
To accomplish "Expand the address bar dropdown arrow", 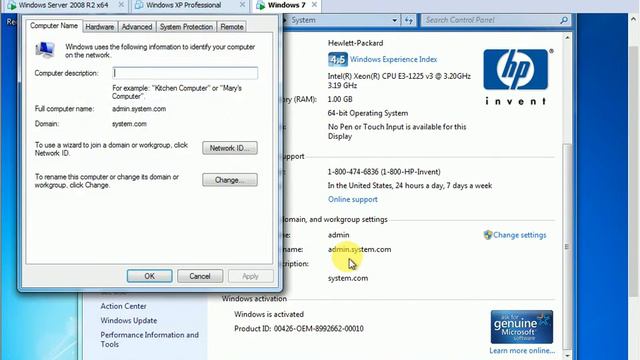I will [394, 20].
